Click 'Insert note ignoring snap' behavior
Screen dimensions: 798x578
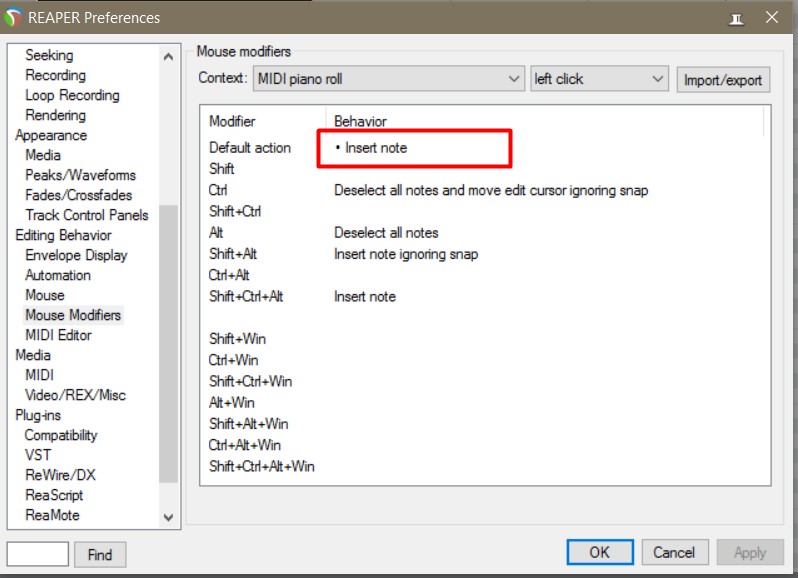(x=406, y=254)
